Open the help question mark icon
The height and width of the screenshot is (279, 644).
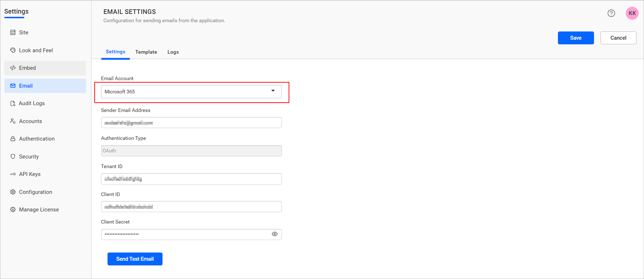(x=611, y=13)
